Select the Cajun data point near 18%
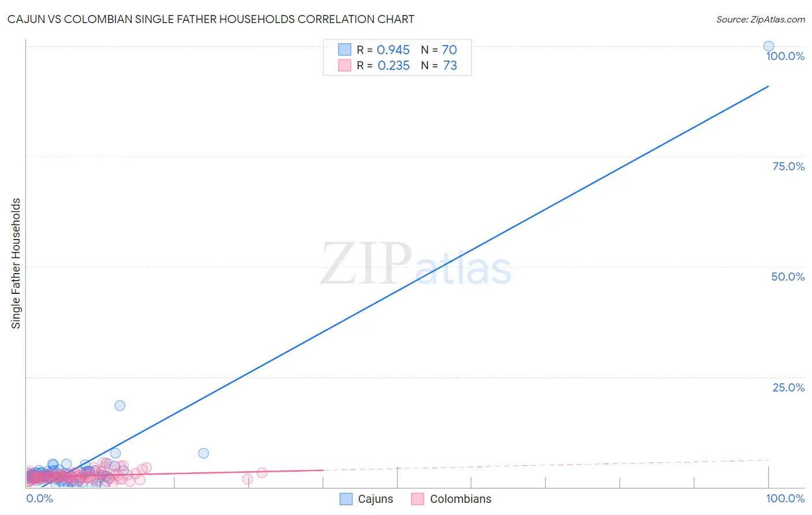Screen dimensions: 812x515 [120, 405]
